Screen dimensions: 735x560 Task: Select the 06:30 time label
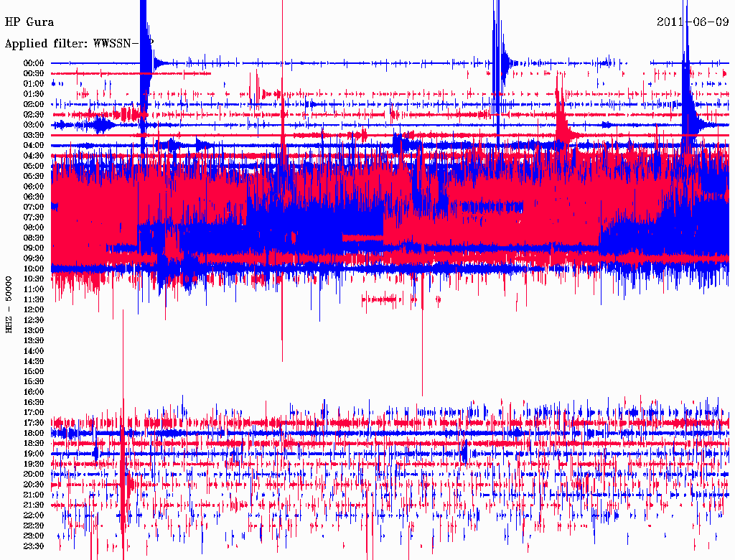(34, 197)
